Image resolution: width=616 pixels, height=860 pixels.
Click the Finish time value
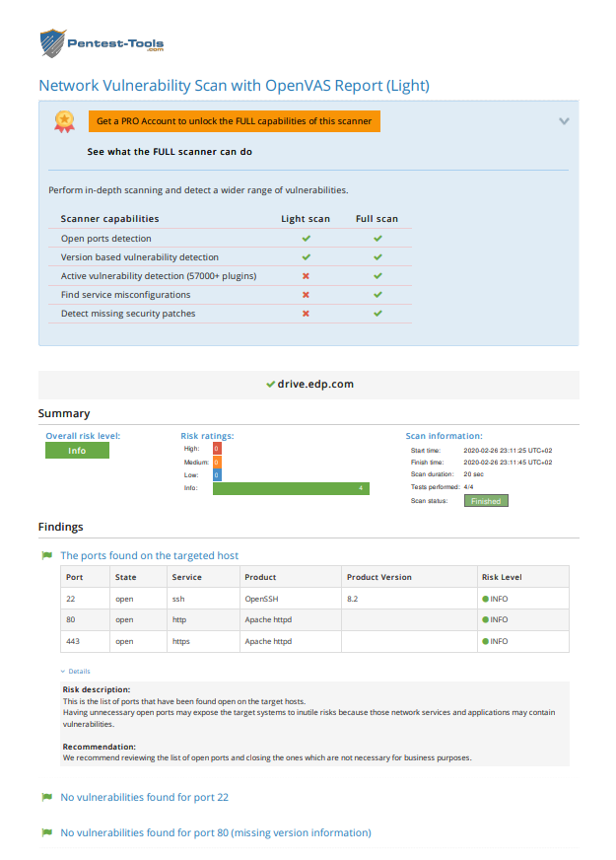508,463
